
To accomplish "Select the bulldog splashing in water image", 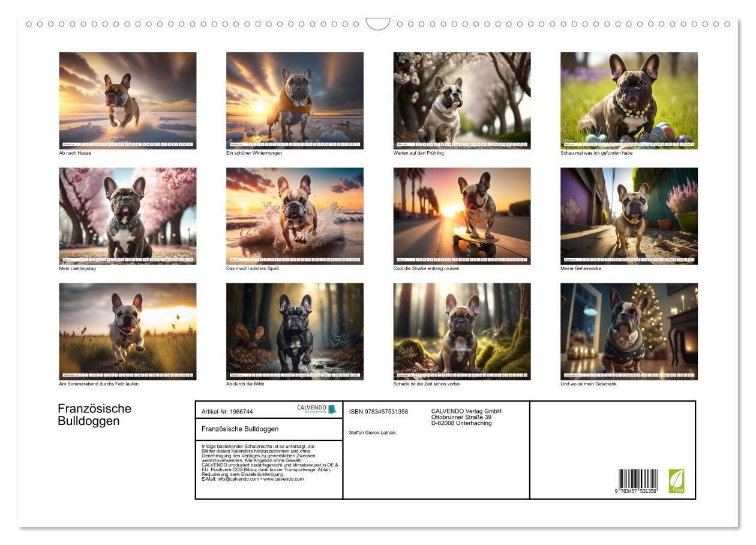I will 295,216.
